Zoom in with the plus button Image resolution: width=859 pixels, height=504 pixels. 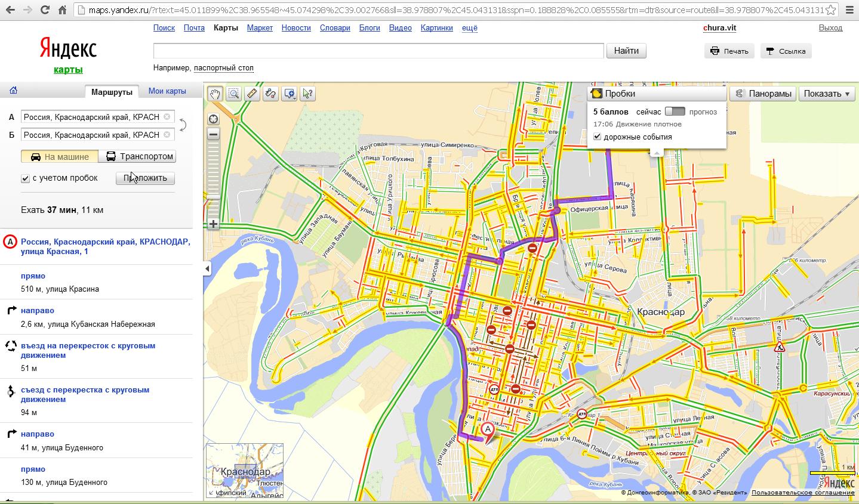coord(213,224)
